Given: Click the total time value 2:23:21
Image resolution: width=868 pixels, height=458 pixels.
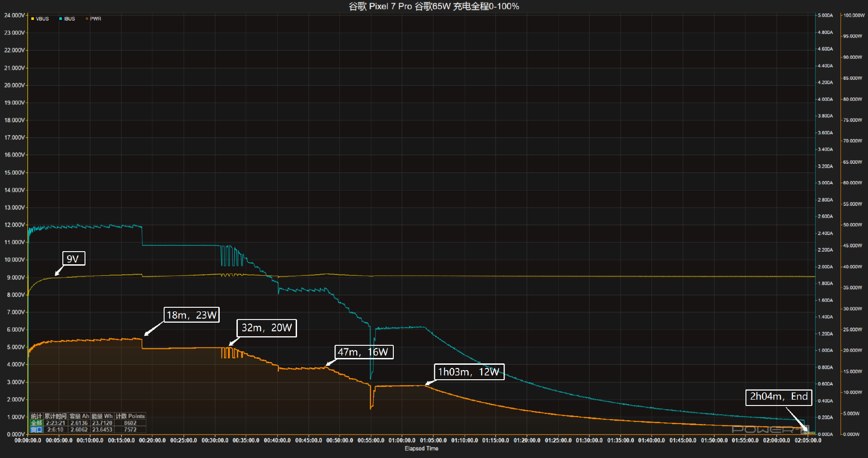Looking at the screenshot, I should click(56, 423).
